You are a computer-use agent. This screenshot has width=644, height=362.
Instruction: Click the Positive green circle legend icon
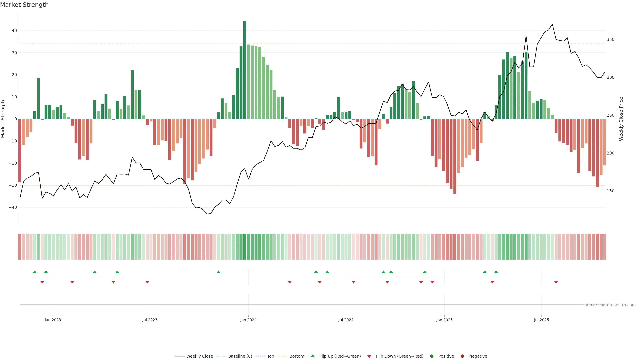[x=432, y=356]
